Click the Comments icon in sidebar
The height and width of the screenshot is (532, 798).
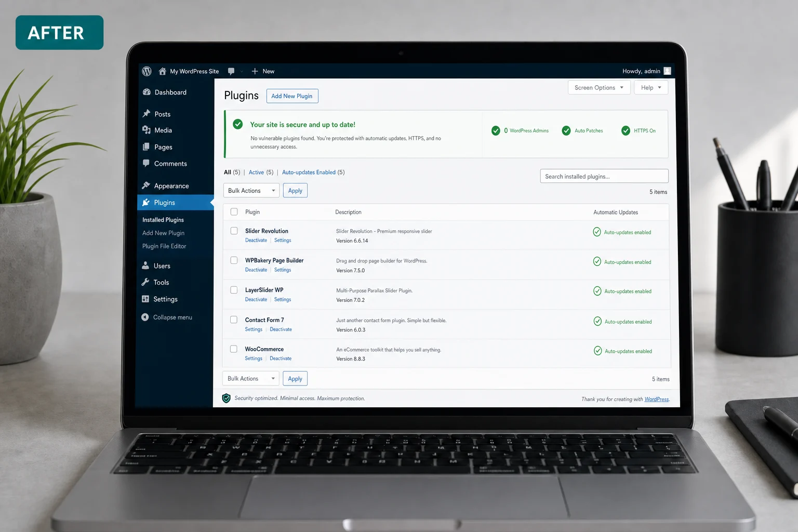[147, 163]
